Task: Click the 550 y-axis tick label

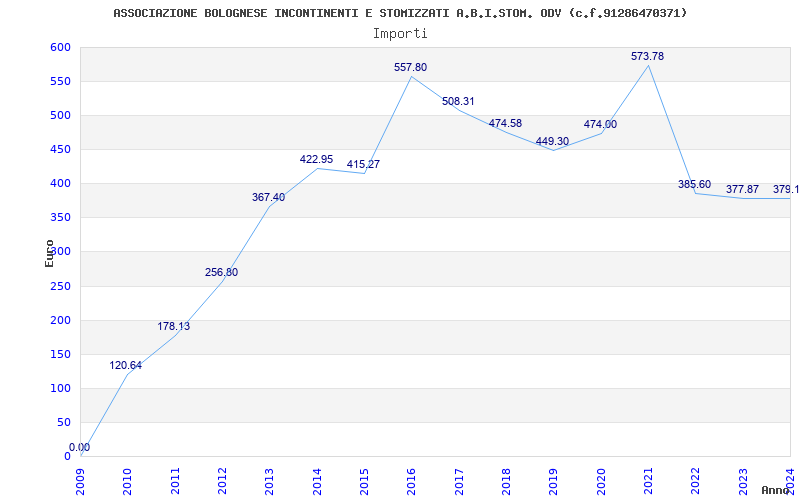Action: click(60, 82)
